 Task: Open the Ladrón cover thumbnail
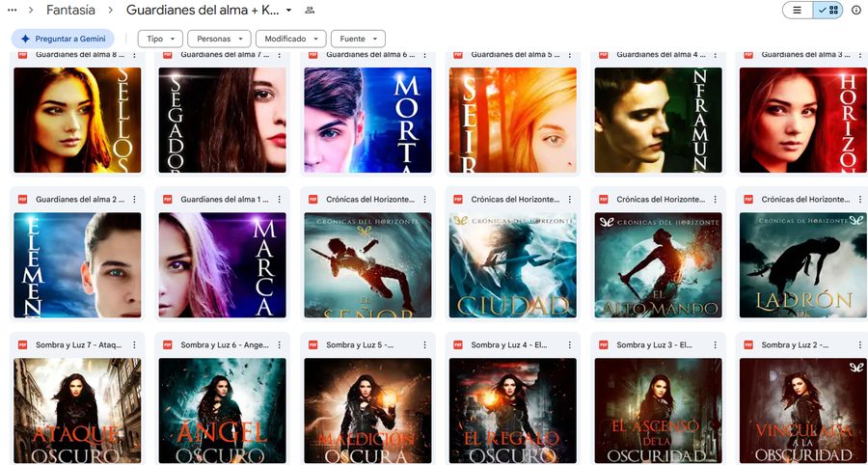[803, 265]
